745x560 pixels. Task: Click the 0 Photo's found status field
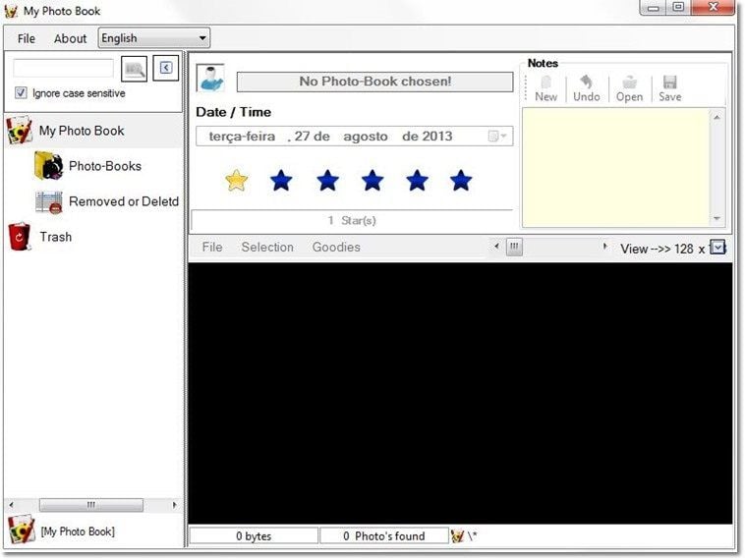(x=384, y=536)
